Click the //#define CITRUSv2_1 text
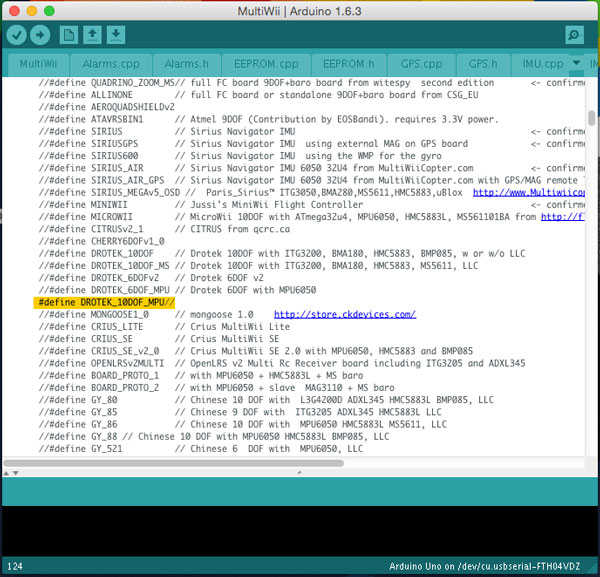Viewport: 600px width, 577px height. [x=91, y=229]
